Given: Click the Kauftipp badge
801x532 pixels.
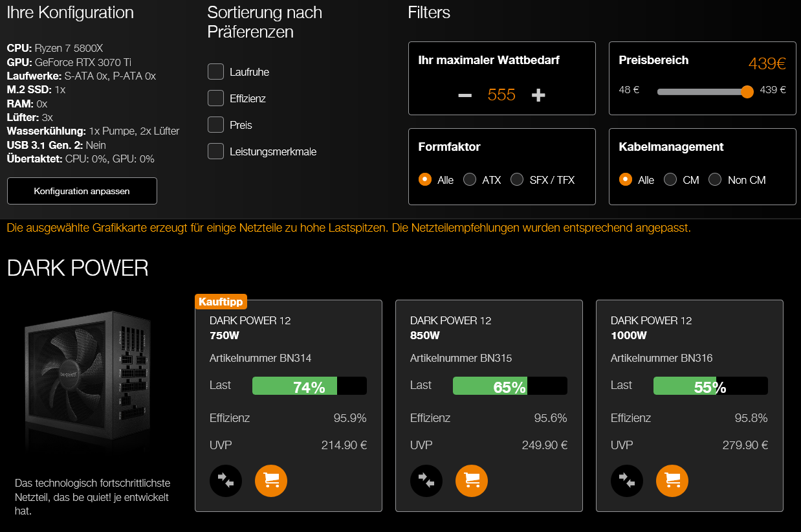Looking at the screenshot, I should coord(221,302).
